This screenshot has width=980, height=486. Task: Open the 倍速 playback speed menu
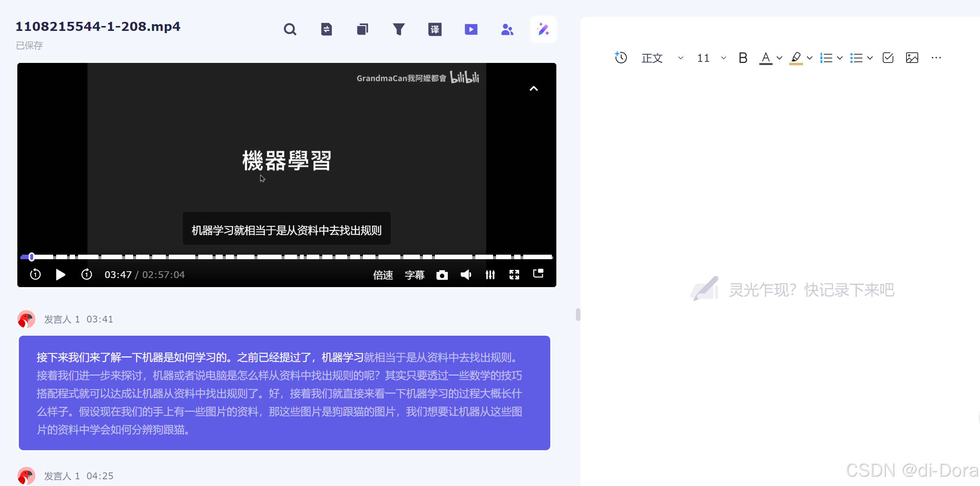382,275
